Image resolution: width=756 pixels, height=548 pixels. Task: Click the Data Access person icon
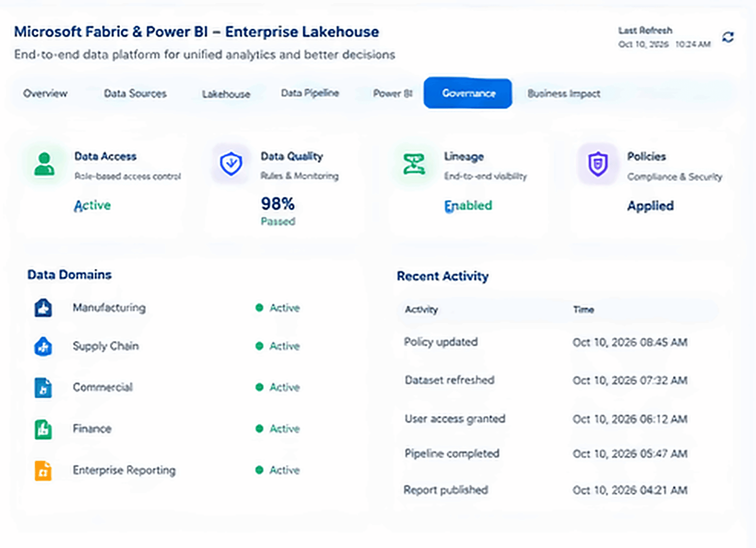pos(44,164)
